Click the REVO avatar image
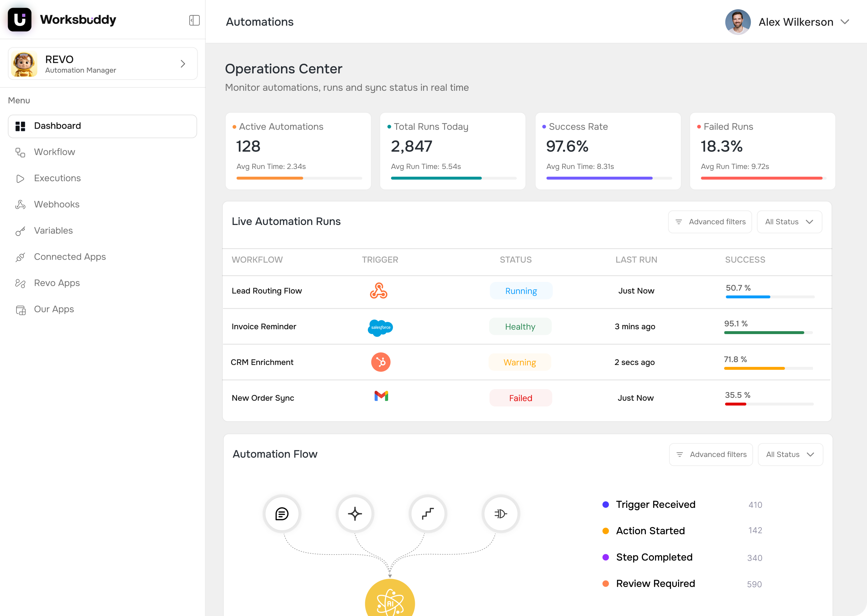This screenshot has height=616, width=867. (24, 64)
